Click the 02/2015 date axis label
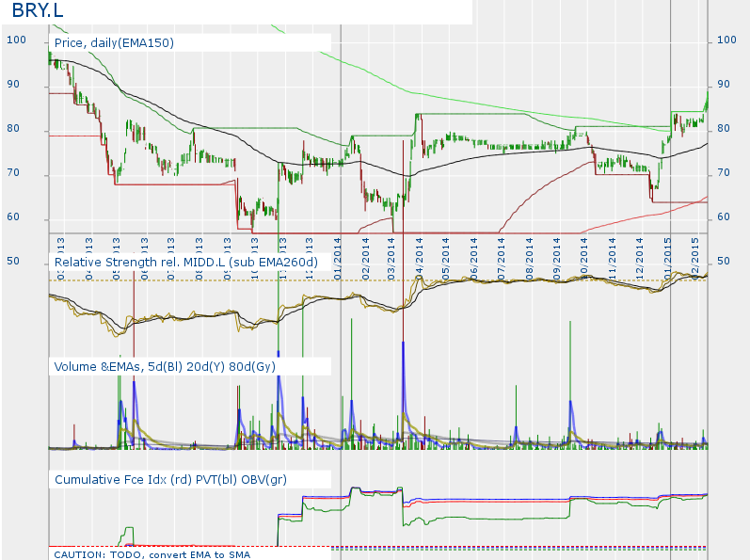The image size is (750, 560). 695,258
